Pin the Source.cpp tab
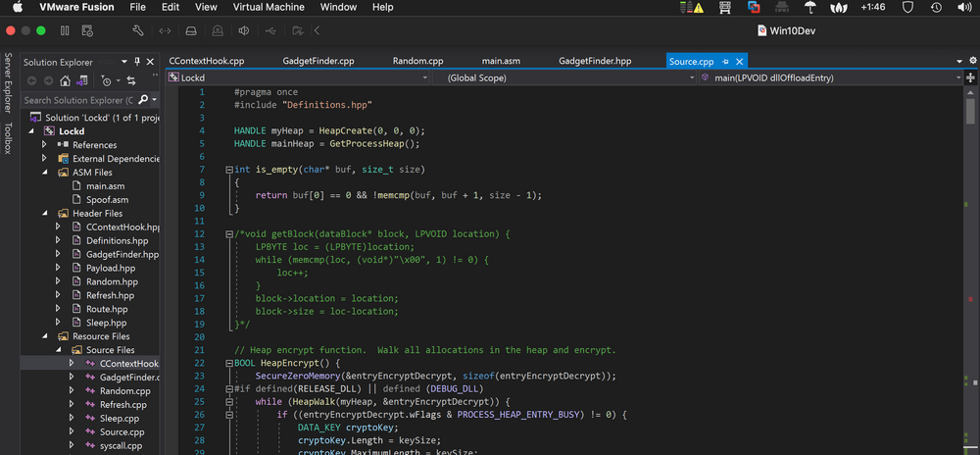Screen dimensions: 980x455 (x=724, y=62)
